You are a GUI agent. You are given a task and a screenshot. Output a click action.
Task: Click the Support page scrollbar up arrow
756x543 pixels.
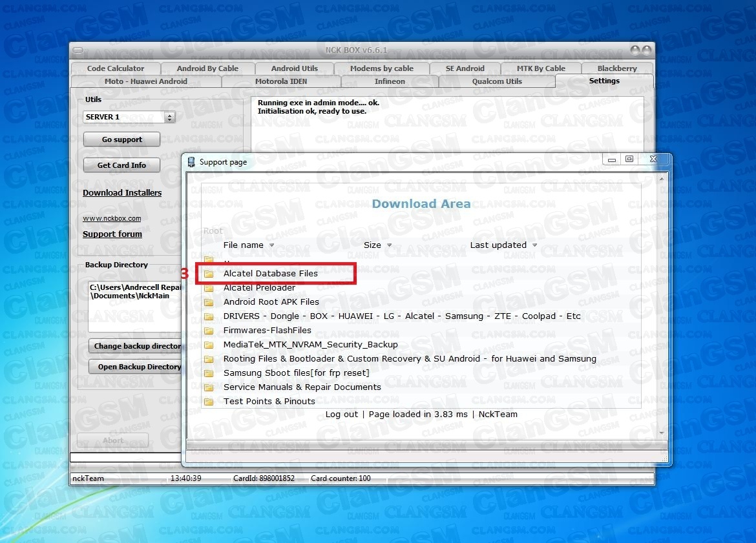click(x=662, y=179)
